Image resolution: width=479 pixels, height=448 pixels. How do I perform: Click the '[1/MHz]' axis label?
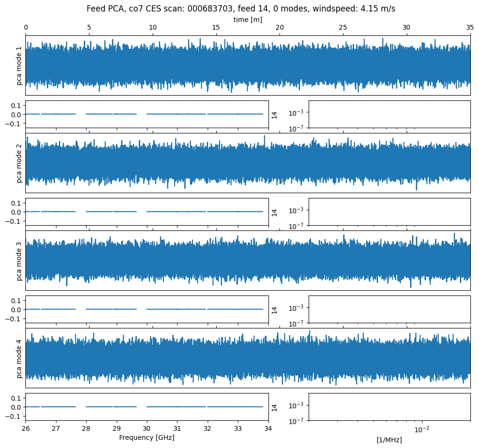(x=389, y=440)
